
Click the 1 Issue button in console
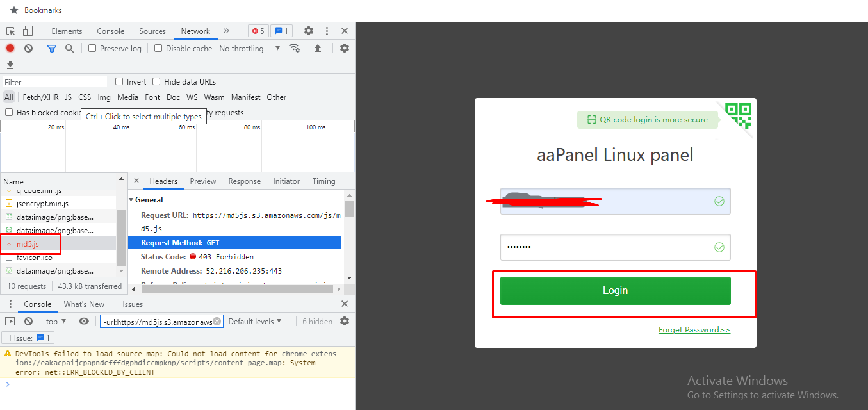(28, 338)
